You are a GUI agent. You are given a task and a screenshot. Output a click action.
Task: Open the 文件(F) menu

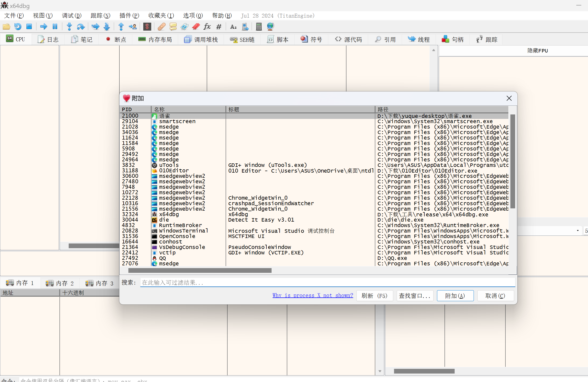point(14,16)
